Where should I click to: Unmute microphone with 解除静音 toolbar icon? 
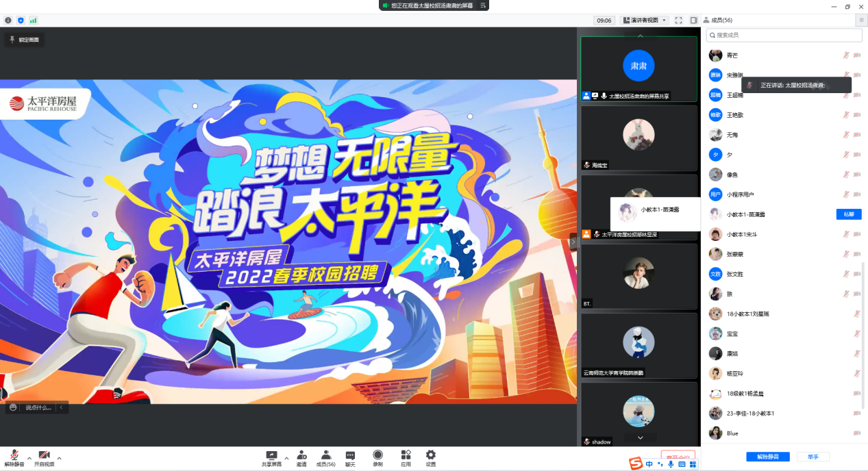pos(14,457)
